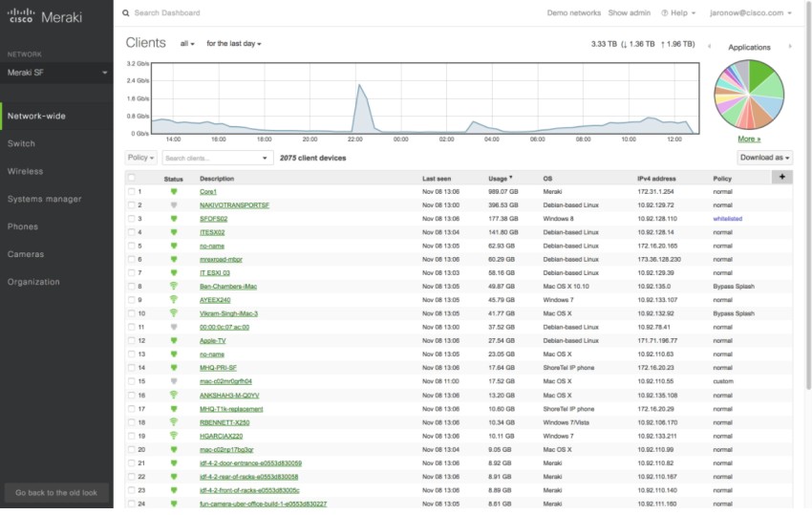812x515 pixels.
Task: Open the 'for the last day' time dropdown
Action: click(233, 44)
